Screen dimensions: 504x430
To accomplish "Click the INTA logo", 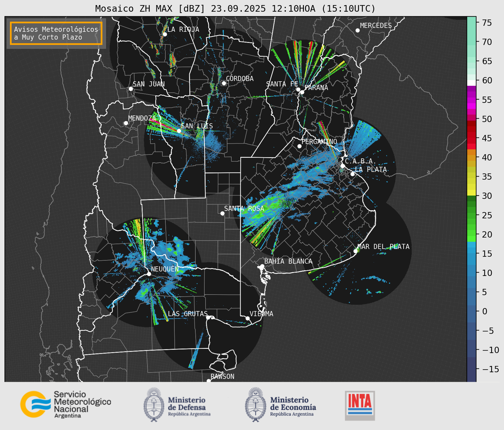I will (x=360, y=405).
